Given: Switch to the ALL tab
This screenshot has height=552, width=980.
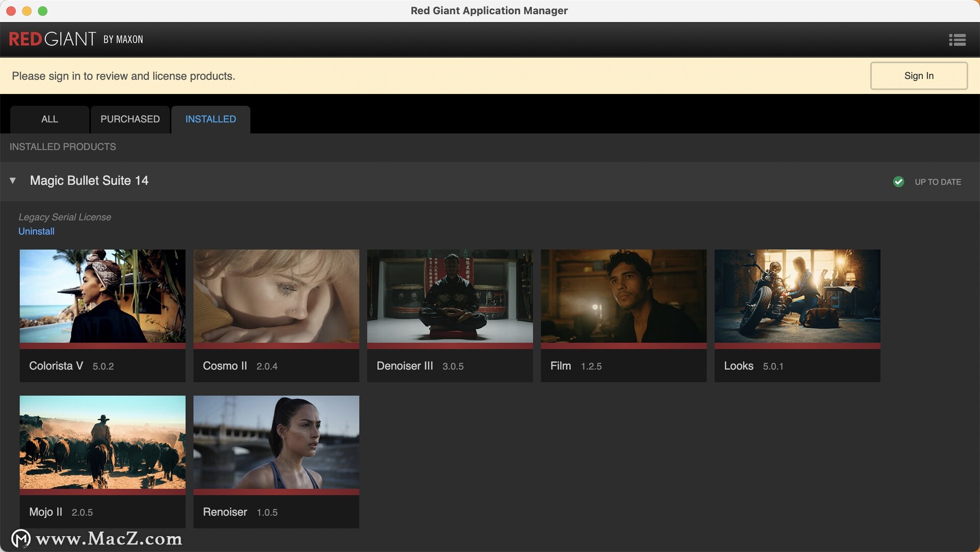Looking at the screenshot, I should [x=50, y=119].
